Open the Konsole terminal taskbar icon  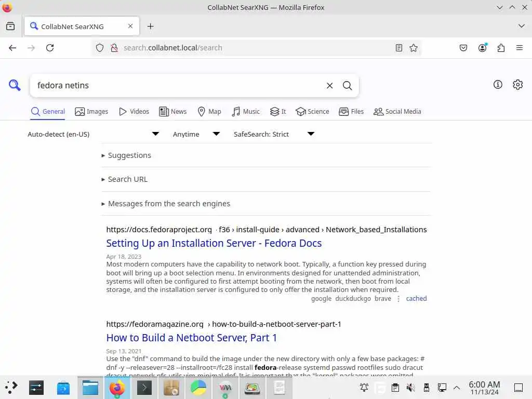144,388
